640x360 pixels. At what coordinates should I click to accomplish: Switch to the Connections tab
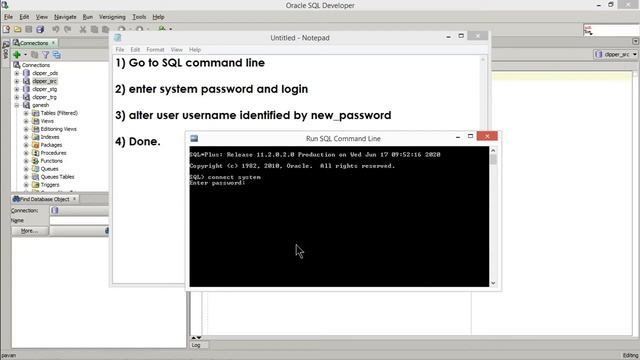[x=33, y=43]
